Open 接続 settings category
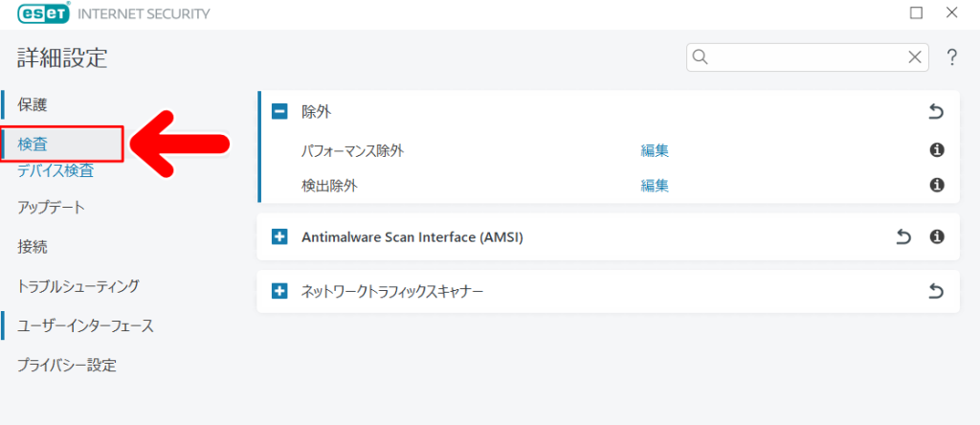This screenshot has width=980, height=425. (x=33, y=248)
